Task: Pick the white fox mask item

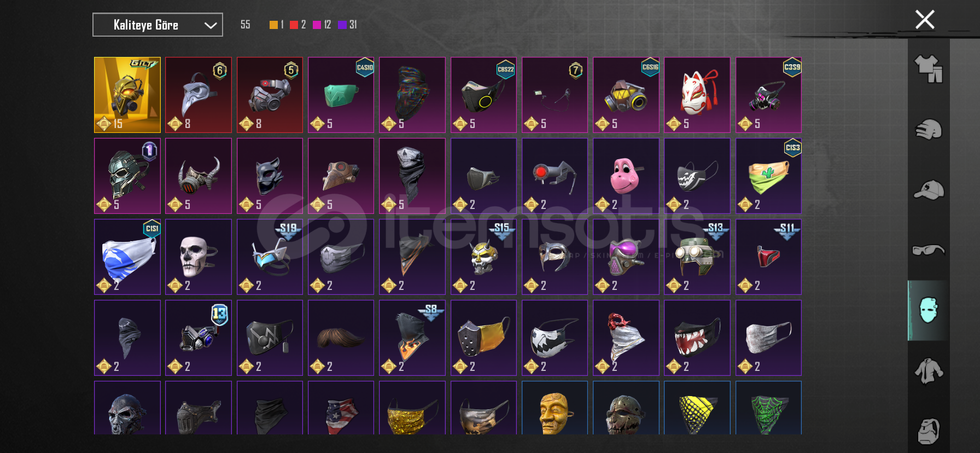Action: pos(697,95)
